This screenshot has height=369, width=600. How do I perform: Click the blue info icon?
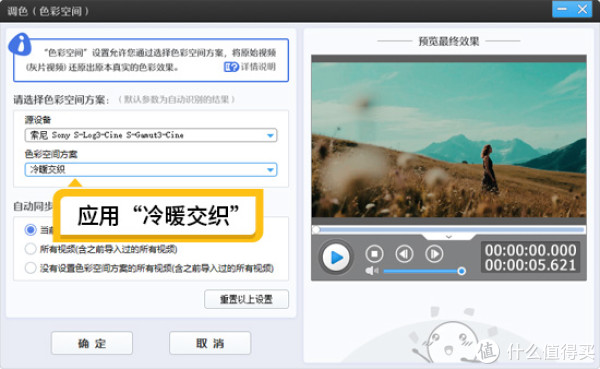pyautogui.click(x=20, y=44)
